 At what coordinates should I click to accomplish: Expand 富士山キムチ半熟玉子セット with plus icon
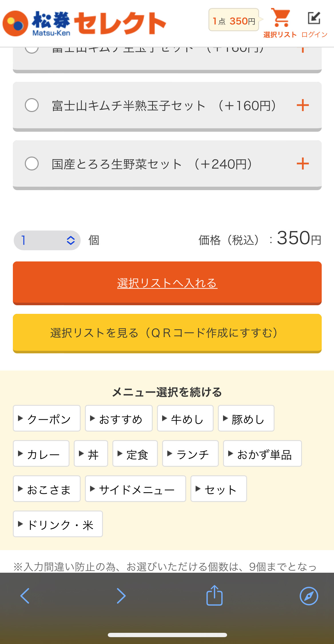pyautogui.click(x=303, y=105)
